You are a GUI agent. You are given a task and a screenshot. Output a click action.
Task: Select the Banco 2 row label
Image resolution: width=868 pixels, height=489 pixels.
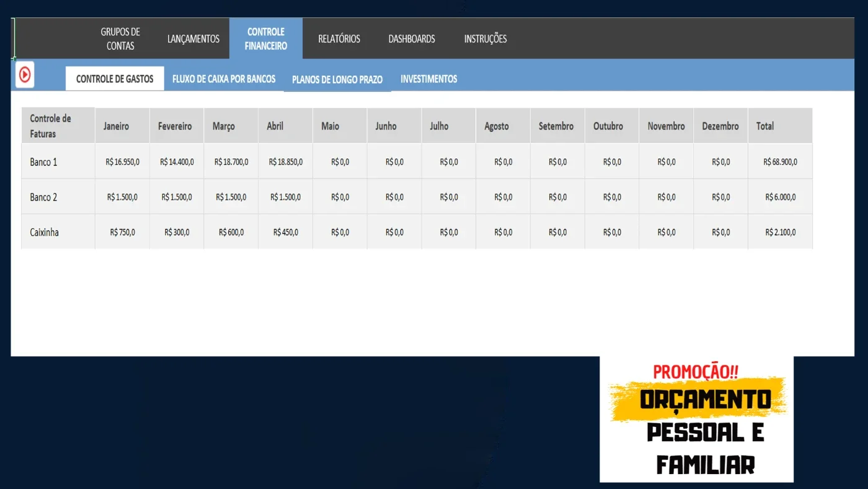click(58, 197)
